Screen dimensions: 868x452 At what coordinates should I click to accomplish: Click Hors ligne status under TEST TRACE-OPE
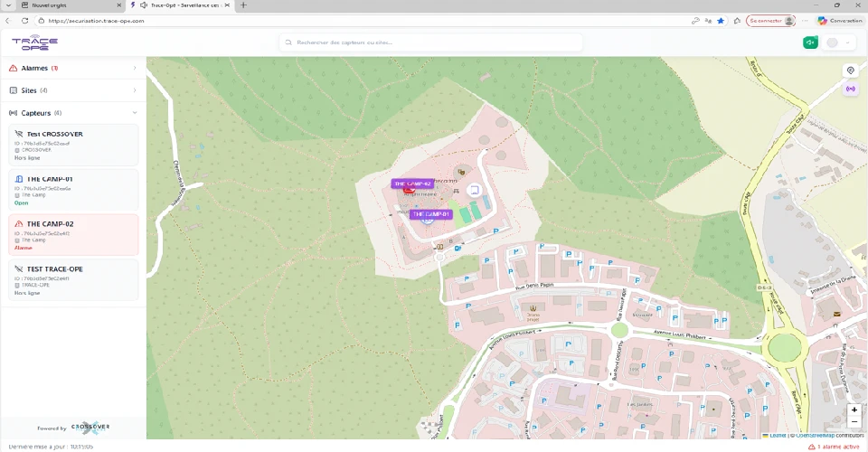pyautogui.click(x=27, y=293)
